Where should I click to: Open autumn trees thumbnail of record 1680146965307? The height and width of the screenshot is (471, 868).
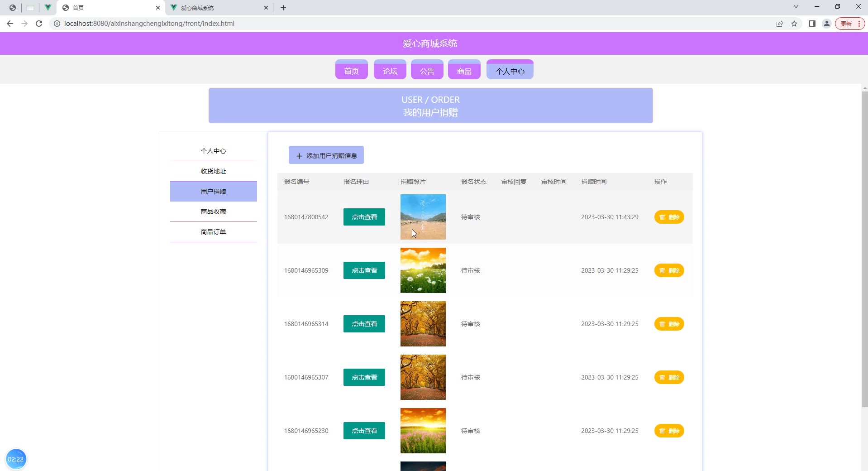[x=423, y=377]
